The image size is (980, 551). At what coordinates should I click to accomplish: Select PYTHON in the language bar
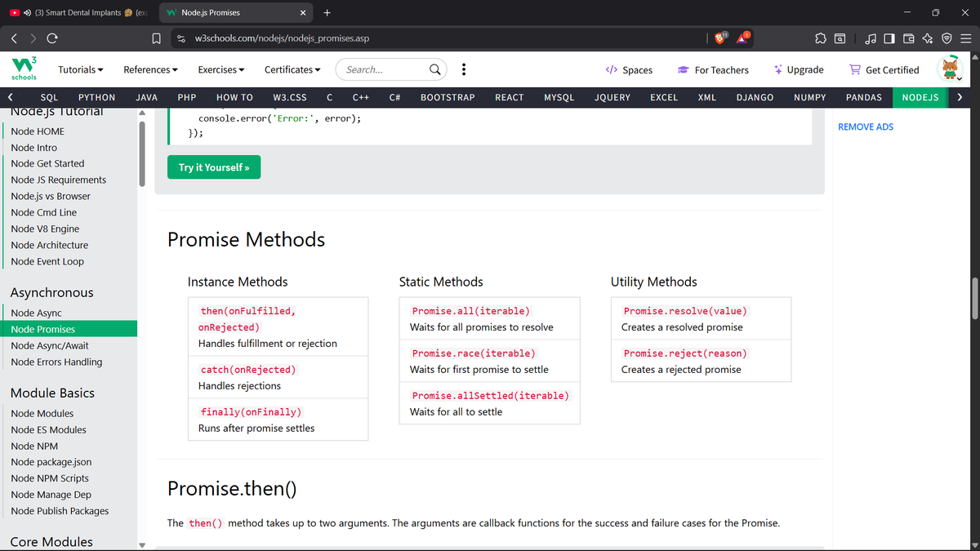click(96, 97)
